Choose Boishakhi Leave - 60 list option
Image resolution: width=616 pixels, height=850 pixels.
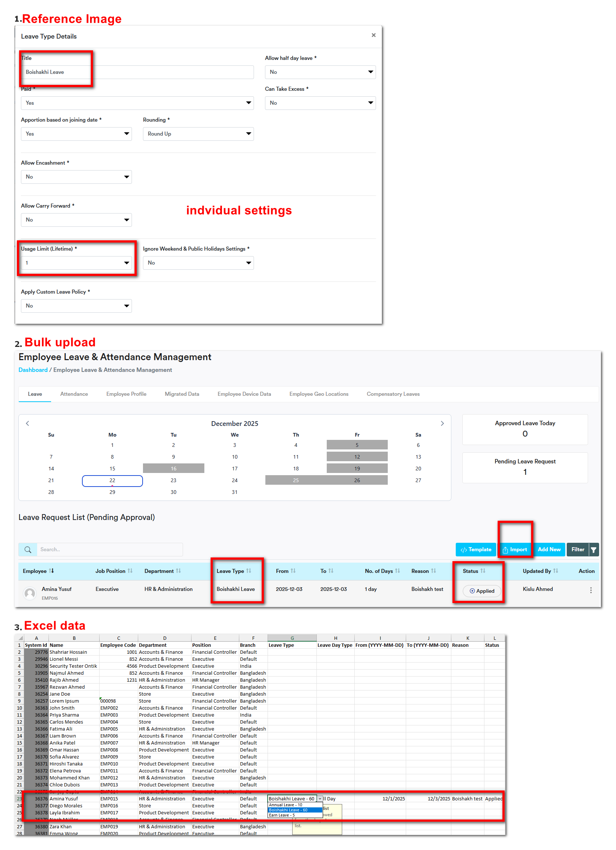click(295, 810)
